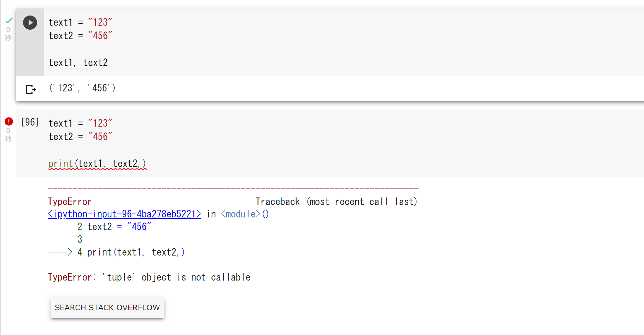Click the text1, text2 line in first cell

click(x=78, y=62)
